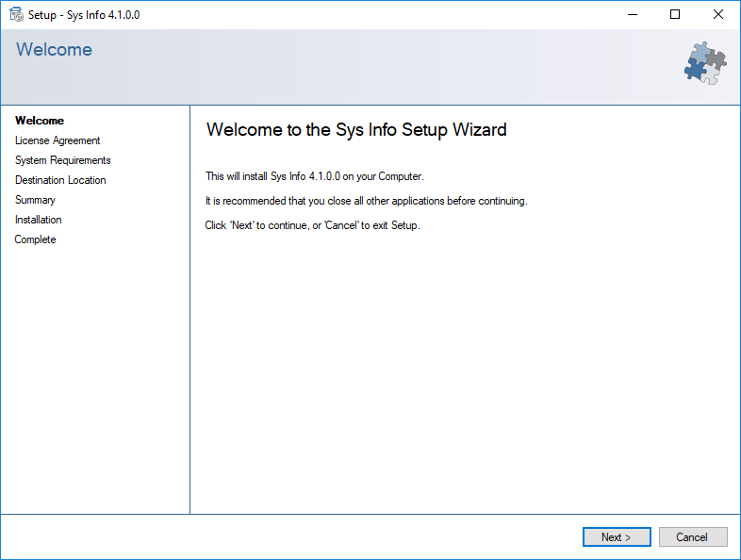Screen dimensions: 741x560
Task: Select License Agreement step in sidebar
Action: 58,140
